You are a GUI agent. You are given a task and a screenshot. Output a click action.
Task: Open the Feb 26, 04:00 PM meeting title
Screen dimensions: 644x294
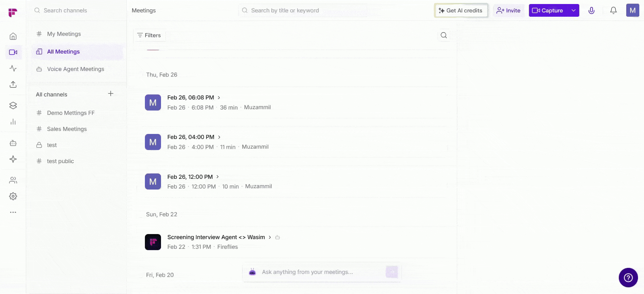click(191, 137)
